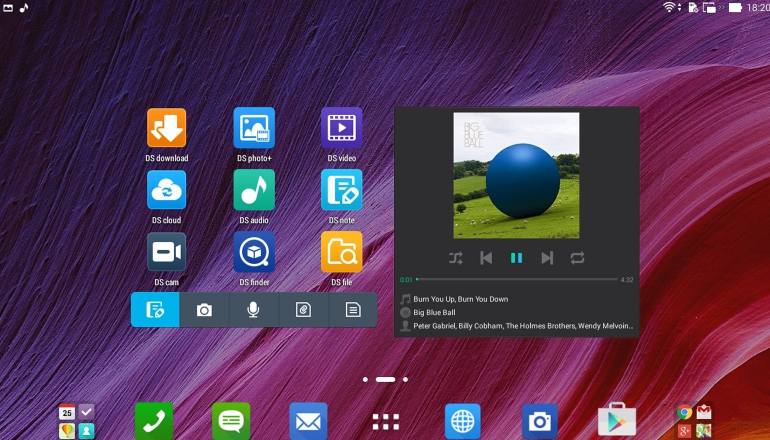Open the Play Store from dock
The height and width of the screenshot is (440, 770).
tap(616, 421)
